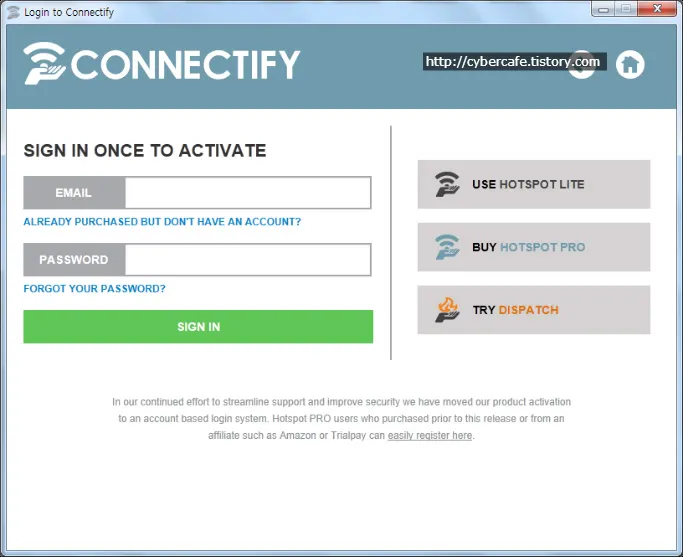Click the gray EMAIL field label
Image resolution: width=683 pixels, height=557 pixels.
(74, 193)
